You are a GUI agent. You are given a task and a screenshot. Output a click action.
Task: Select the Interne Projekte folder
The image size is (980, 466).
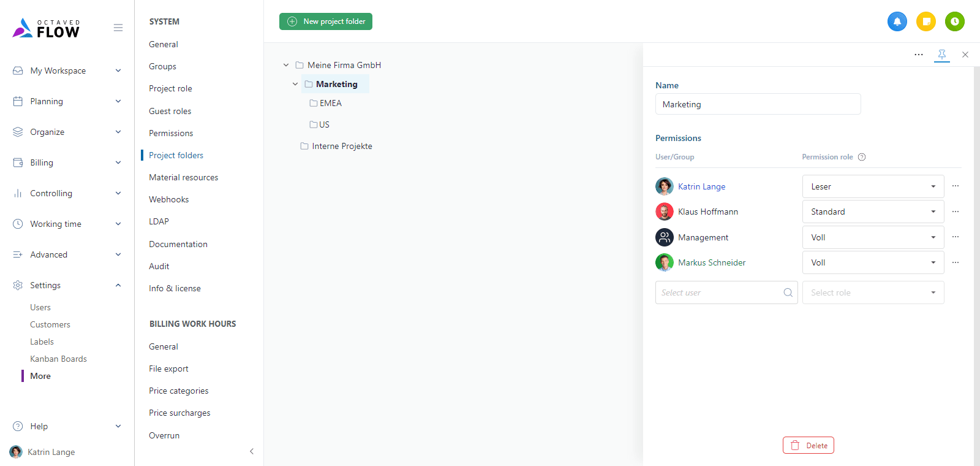(341, 146)
